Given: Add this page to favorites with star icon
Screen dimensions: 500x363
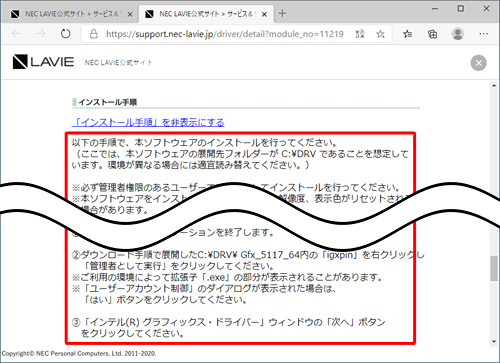Looking at the screenshot, I should coord(380,34).
